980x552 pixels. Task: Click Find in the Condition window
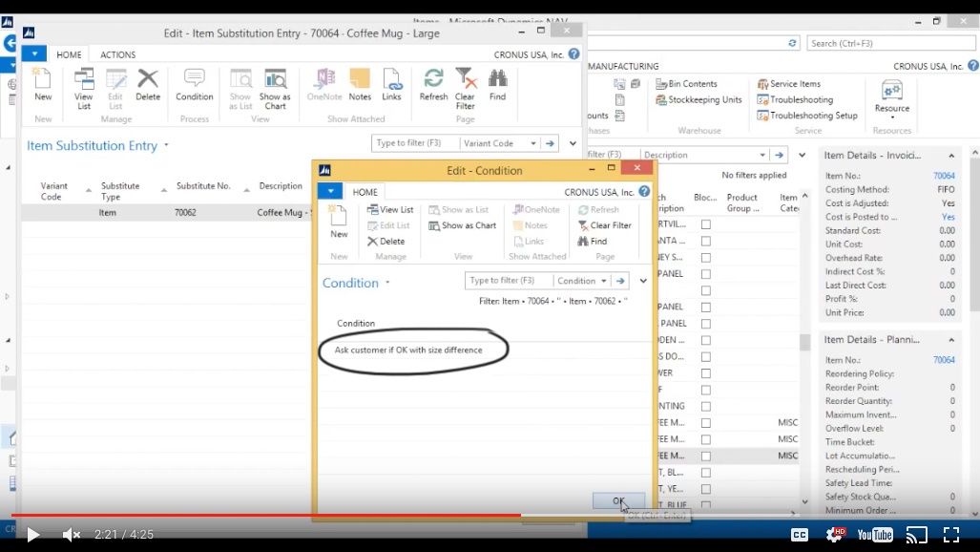point(592,241)
